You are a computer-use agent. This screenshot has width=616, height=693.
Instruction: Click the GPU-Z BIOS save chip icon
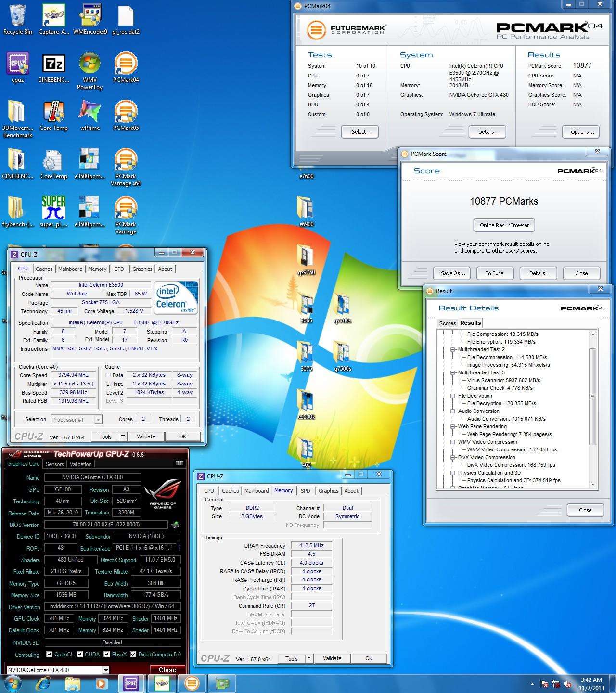[x=175, y=525]
